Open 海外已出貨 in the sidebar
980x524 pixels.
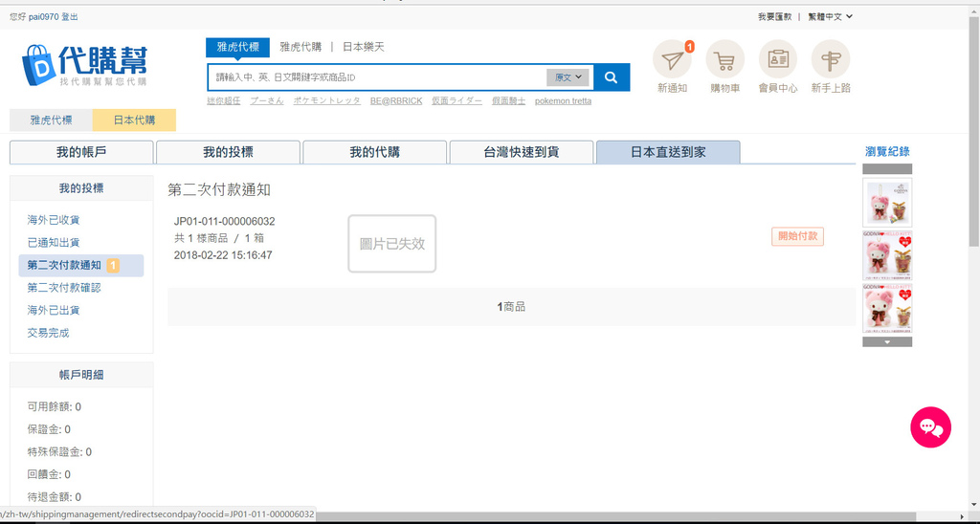point(54,311)
